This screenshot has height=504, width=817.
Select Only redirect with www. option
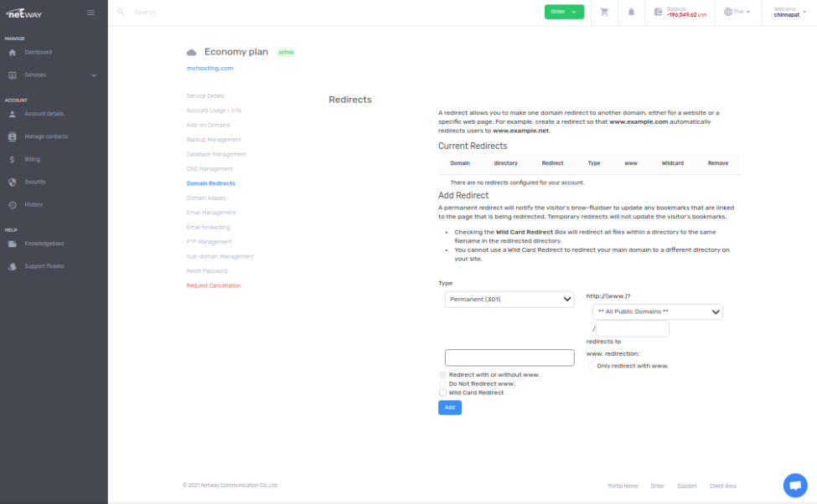(x=591, y=366)
